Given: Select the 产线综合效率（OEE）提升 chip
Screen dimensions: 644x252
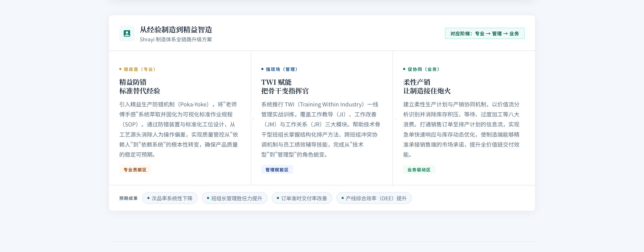Looking at the screenshot, I should click(374, 198).
